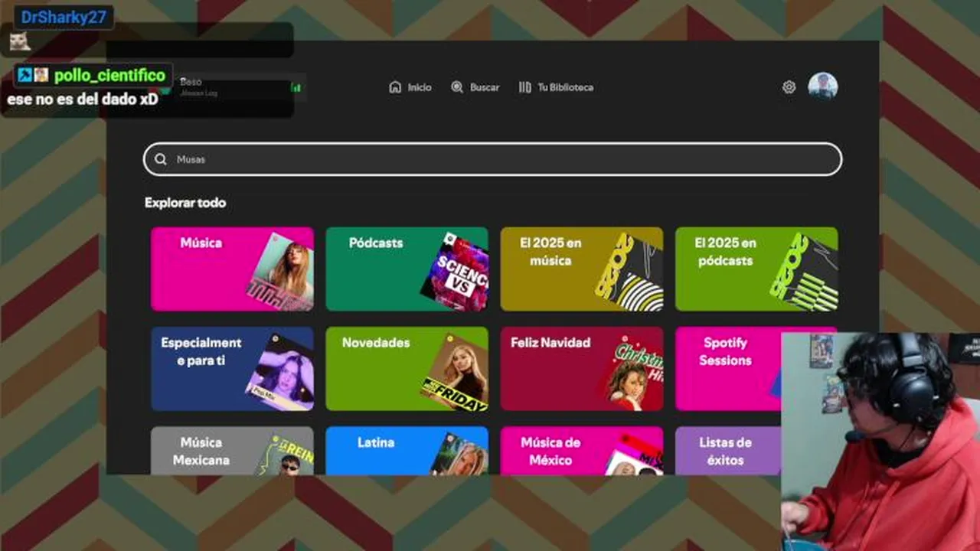The height and width of the screenshot is (551, 980).
Task: Open the Especialmente para ti card
Action: (x=232, y=369)
